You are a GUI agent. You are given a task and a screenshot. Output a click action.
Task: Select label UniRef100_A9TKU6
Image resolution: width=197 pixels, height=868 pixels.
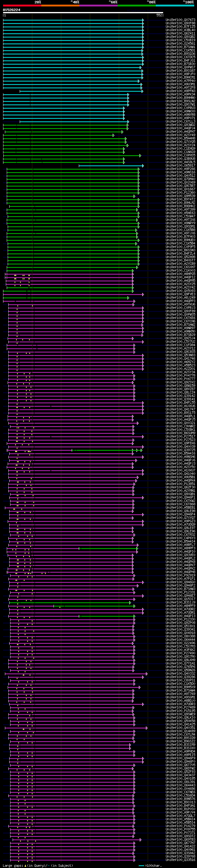[180, 304]
